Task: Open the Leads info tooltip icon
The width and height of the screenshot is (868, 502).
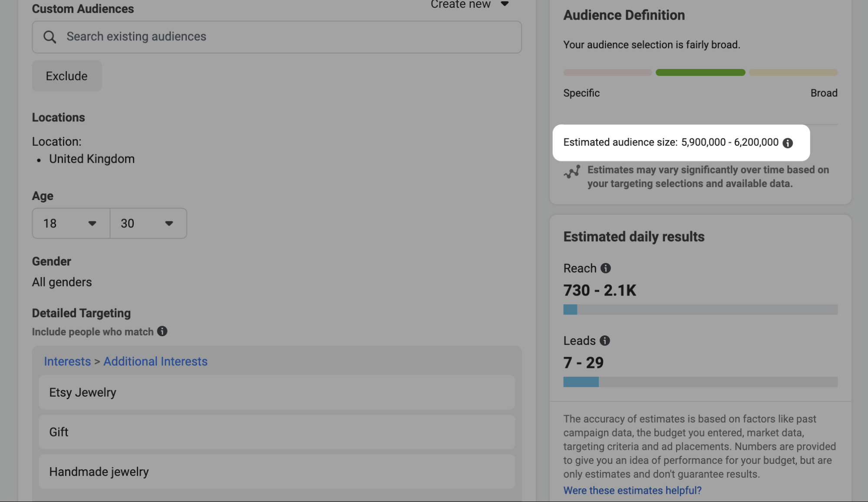Action: (604, 341)
